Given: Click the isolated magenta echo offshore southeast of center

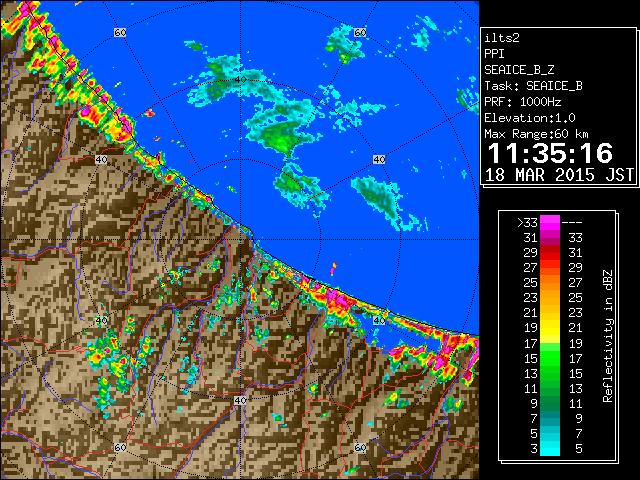Looking at the screenshot, I should coord(333,268).
